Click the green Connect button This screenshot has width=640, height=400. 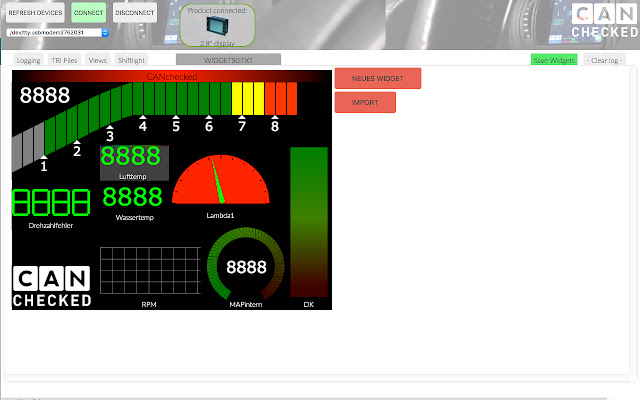click(x=88, y=13)
